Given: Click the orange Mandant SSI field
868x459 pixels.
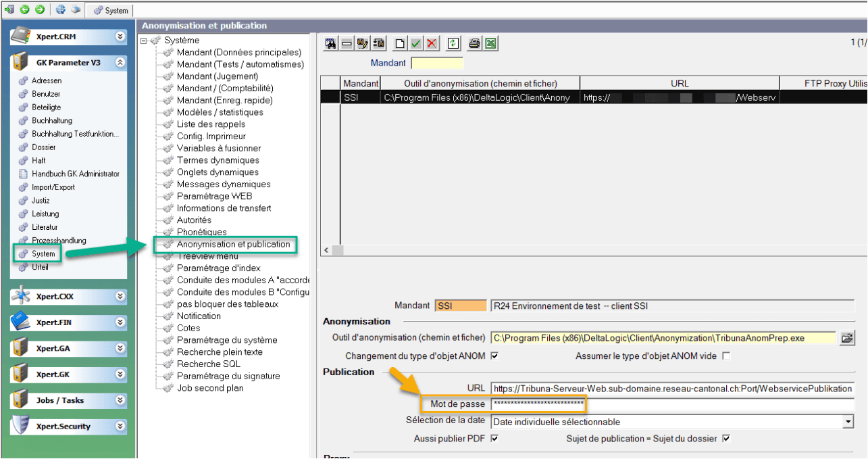Looking at the screenshot, I should (461, 306).
